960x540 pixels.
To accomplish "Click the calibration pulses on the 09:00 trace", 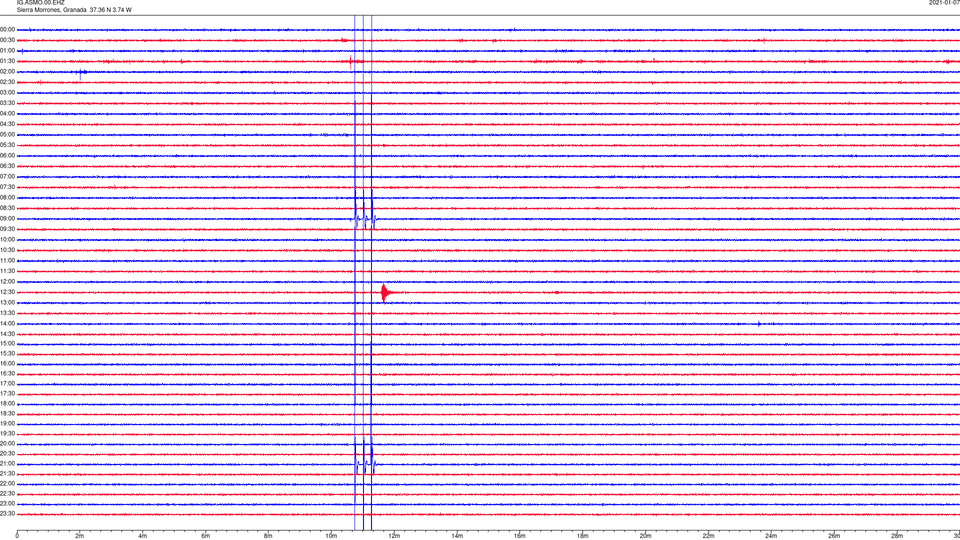I will [x=366, y=219].
